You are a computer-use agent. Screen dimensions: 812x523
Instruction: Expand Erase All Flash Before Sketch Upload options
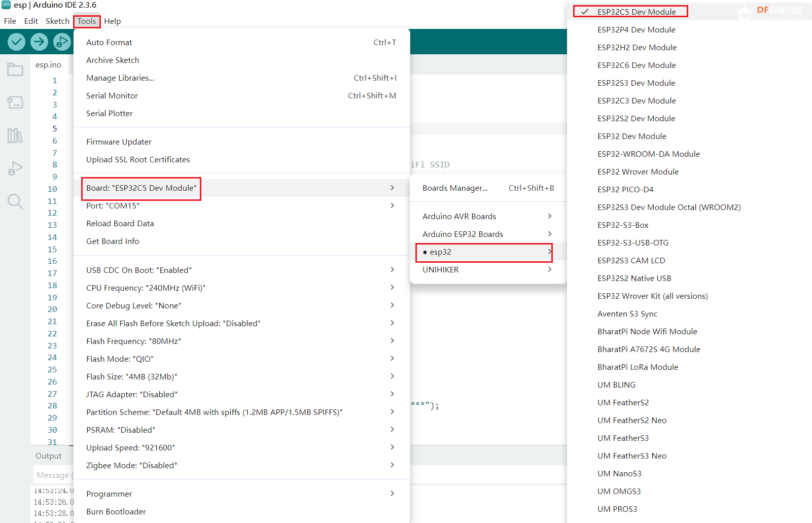(x=241, y=324)
